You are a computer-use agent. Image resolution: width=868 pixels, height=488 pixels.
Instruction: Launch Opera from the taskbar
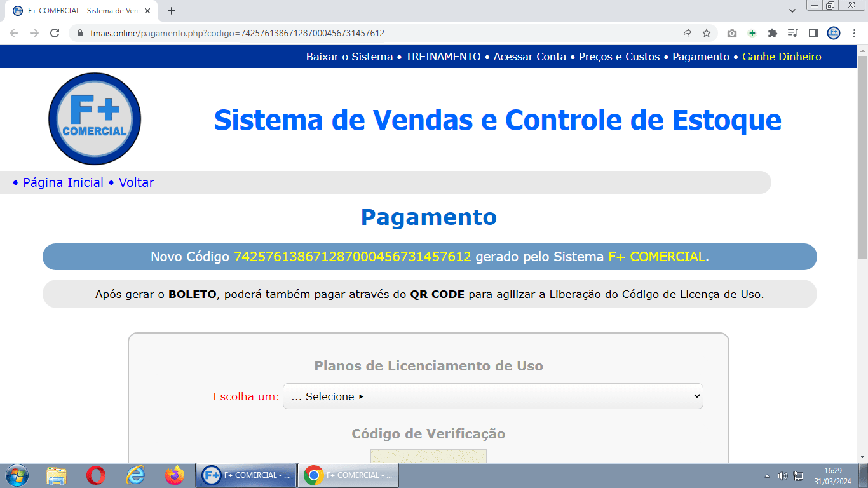94,475
